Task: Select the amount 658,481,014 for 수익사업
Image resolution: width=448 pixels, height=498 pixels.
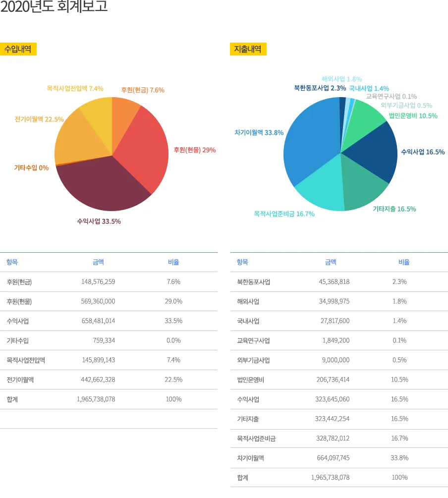Action: [98, 321]
